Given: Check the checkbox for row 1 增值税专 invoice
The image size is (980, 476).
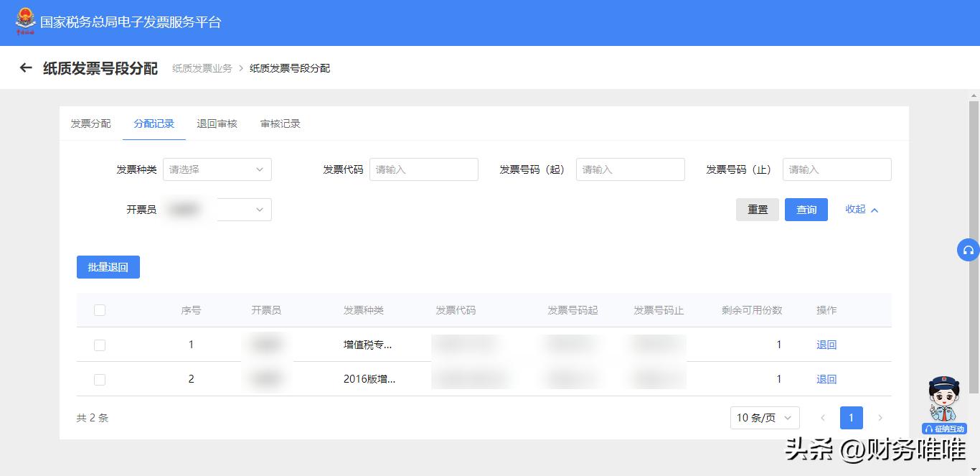Looking at the screenshot, I should (x=100, y=344).
